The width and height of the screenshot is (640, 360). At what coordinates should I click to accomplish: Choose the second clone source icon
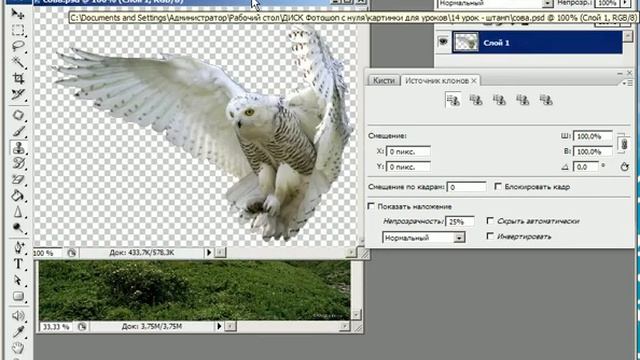pyautogui.click(x=476, y=100)
